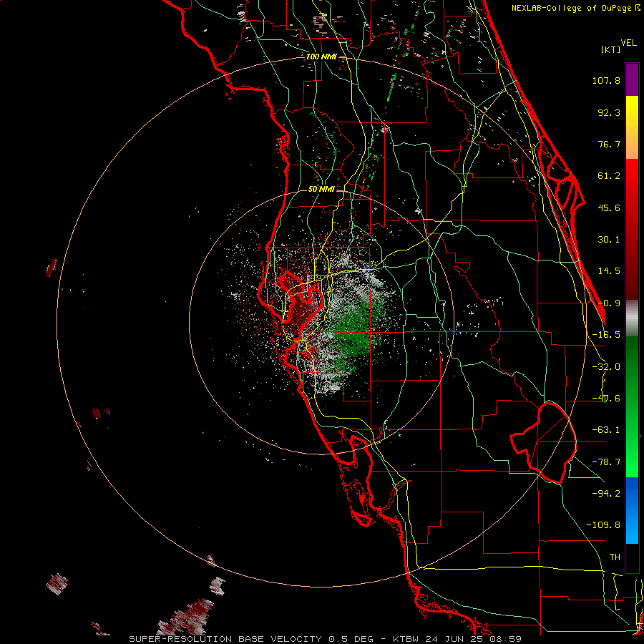Select the 14.5 value on velocity scale
Viewport: 644px width, 644px height.
click(609, 271)
